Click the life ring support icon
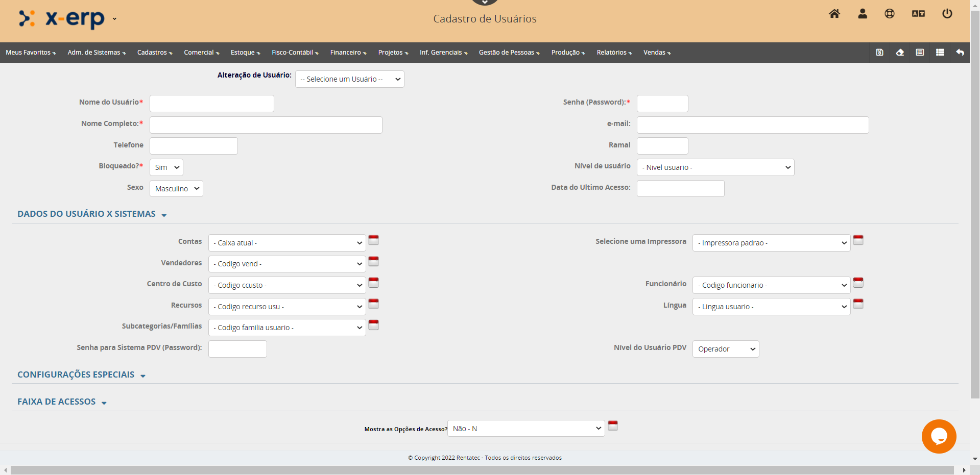The image size is (980, 475). (x=890, y=14)
